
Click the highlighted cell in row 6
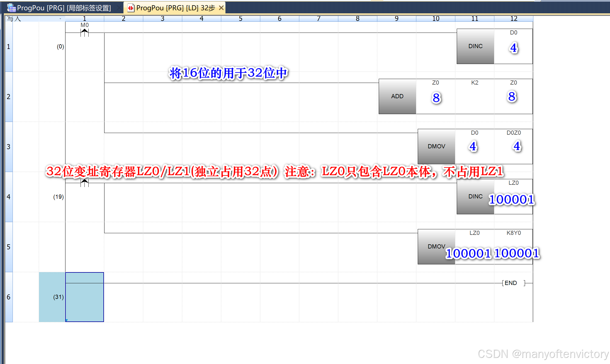[x=84, y=297]
